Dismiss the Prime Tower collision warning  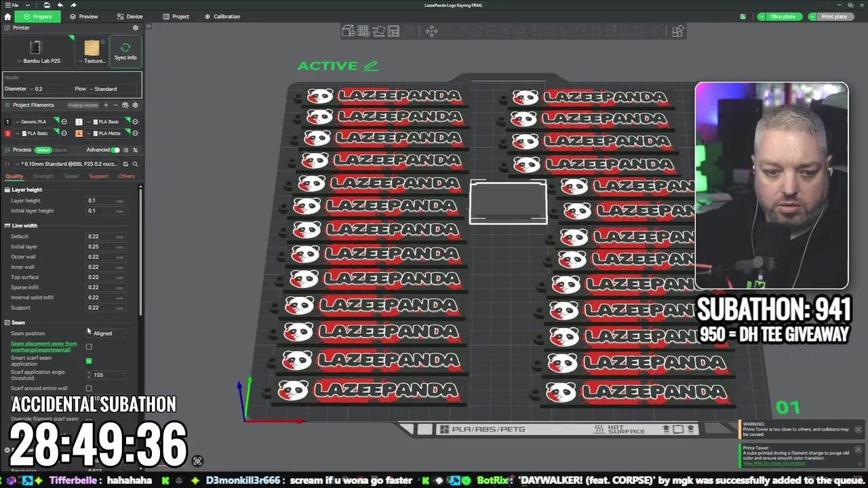(858, 430)
